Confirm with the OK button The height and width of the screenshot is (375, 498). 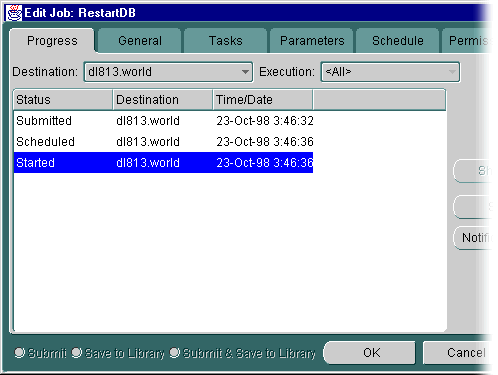point(370,352)
